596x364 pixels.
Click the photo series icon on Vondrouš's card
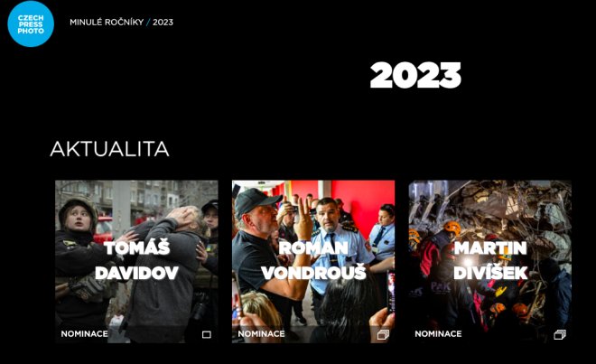pyautogui.click(x=383, y=334)
